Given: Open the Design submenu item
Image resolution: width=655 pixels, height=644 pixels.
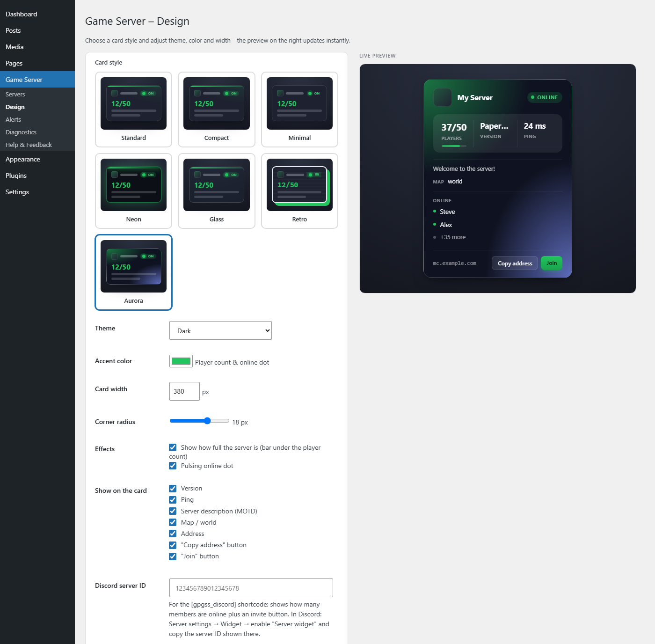Looking at the screenshot, I should point(37,107).
